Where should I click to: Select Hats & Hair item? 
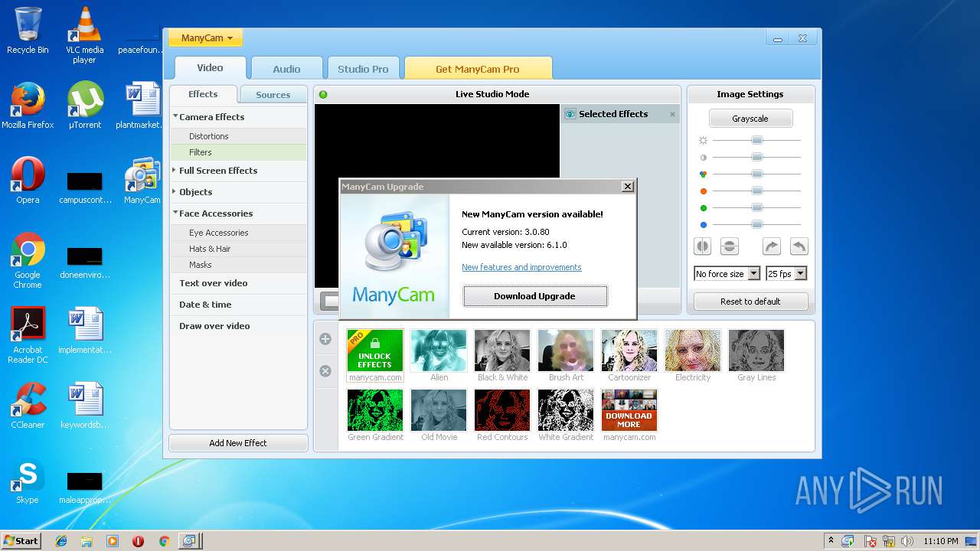[238, 249]
